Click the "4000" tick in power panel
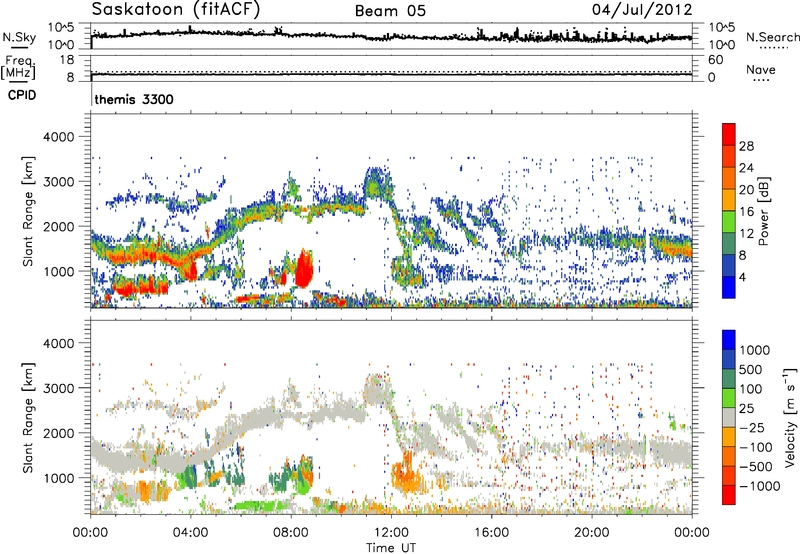 58,137
